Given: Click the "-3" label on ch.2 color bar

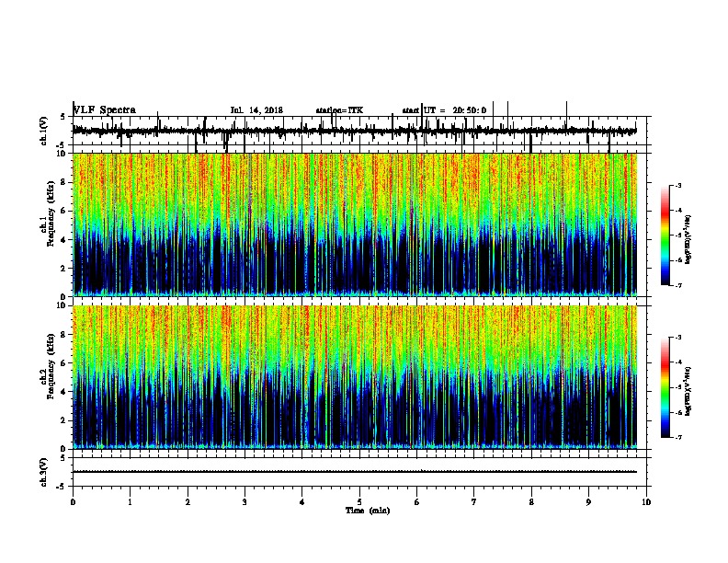Looking at the screenshot, I should pos(678,338).
